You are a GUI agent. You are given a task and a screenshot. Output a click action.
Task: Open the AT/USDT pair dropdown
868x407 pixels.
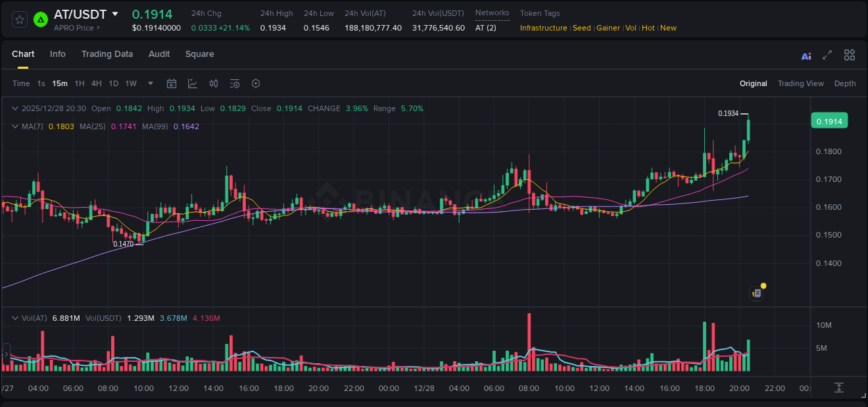click(115, 14)
